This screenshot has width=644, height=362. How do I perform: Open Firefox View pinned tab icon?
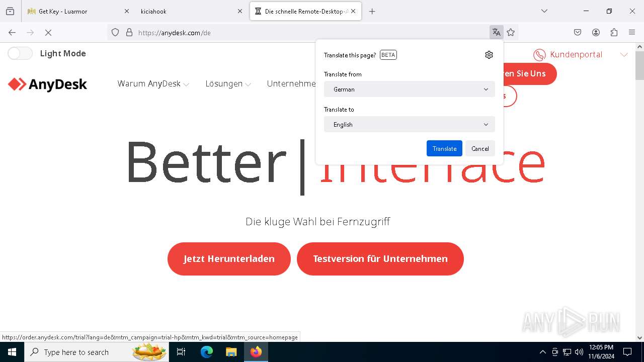pyautogui.click(x=10, y=11)
